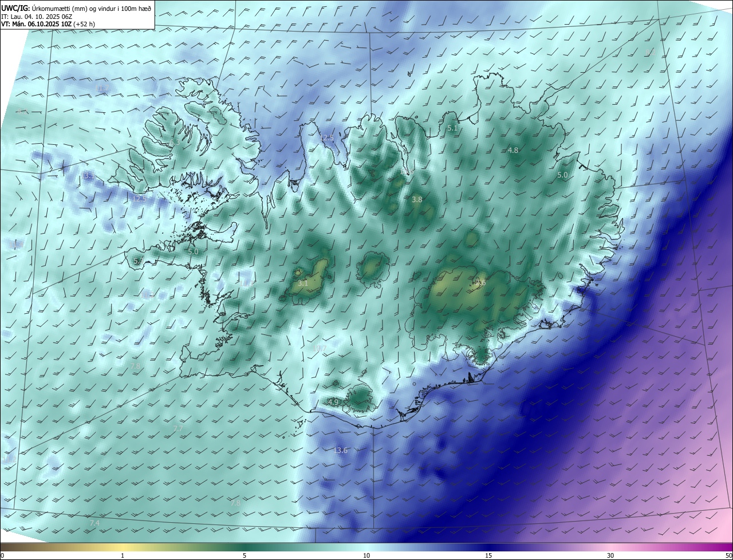Click the color scale tick label 5

245,556
